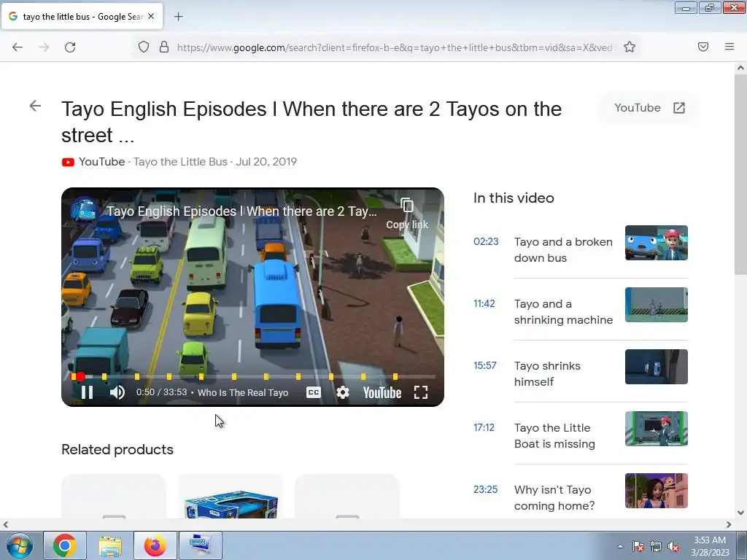Image resolution: width=747 pixels, height=560 pixels.
Task: Open a new browser tab
Action: (178, 17)
